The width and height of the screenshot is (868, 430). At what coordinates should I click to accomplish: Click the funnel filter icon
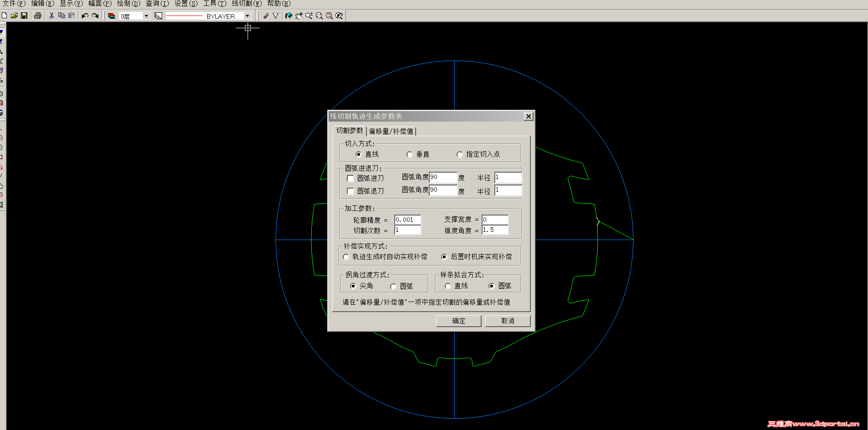(x=275, y=15)
